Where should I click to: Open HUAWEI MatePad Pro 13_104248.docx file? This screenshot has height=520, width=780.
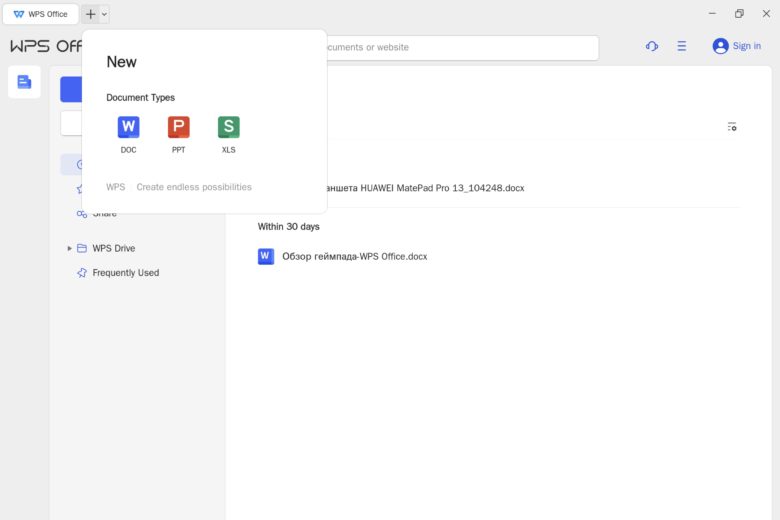[425, 188]
